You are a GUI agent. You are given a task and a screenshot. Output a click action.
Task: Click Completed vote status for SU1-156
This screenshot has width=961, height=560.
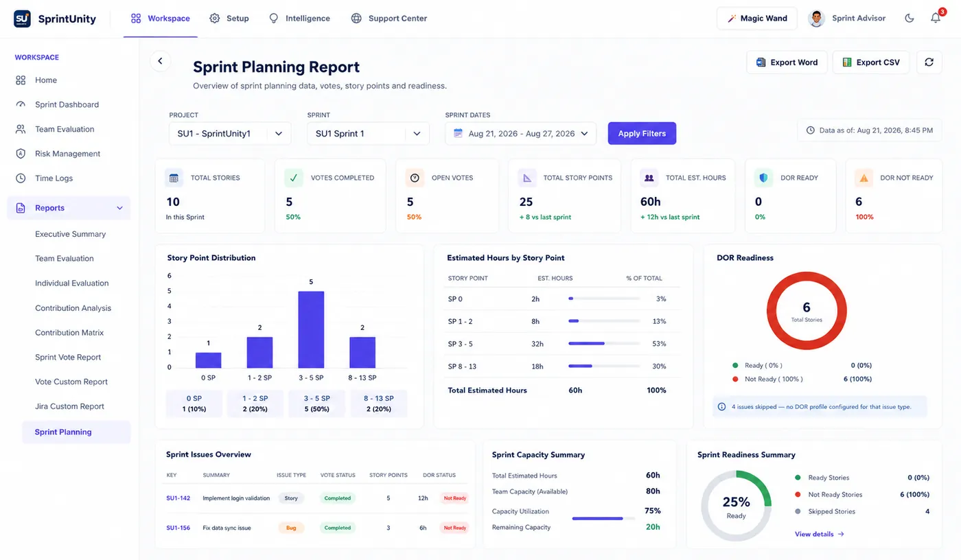coord(338,528)
